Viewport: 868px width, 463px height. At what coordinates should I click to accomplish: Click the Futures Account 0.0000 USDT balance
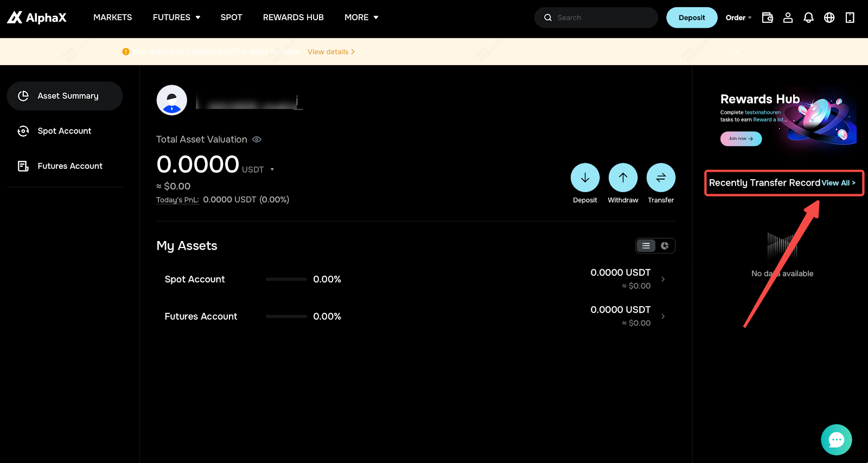(x=620, y=310)
